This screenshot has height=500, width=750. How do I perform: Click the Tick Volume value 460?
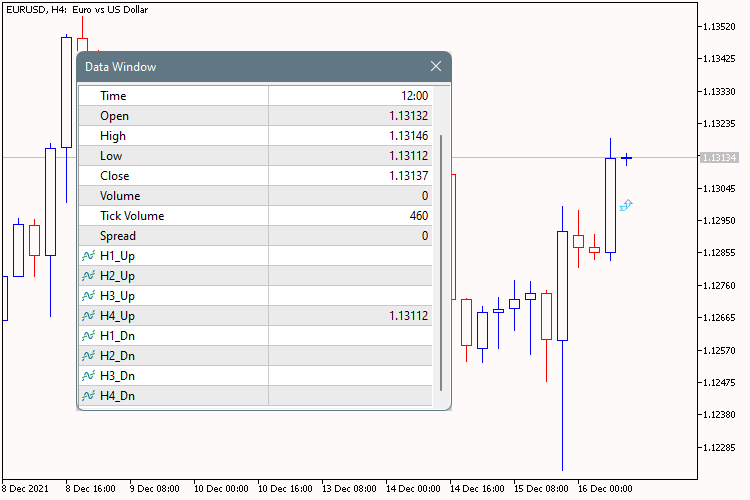click(x=419, y=216)
